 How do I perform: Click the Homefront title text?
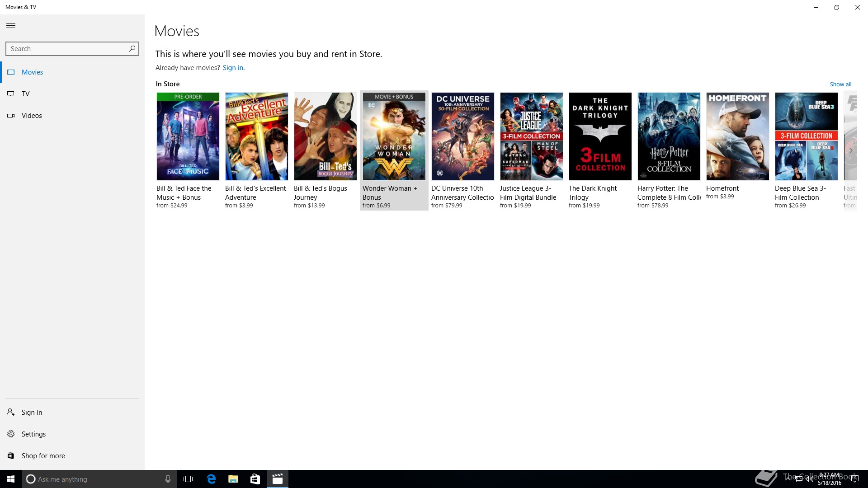(722, 188)
